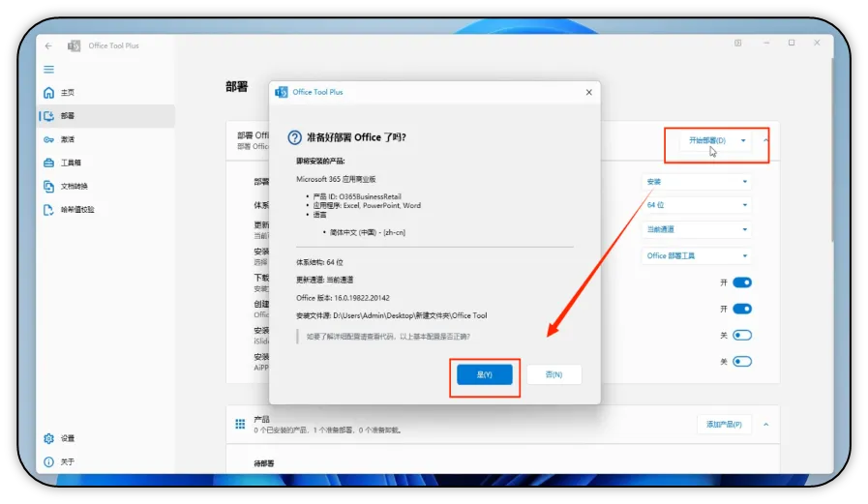868x504 pixels.
Task: Click the 产品 ID: O365BusinessRetail line
Action: (356, 196)
